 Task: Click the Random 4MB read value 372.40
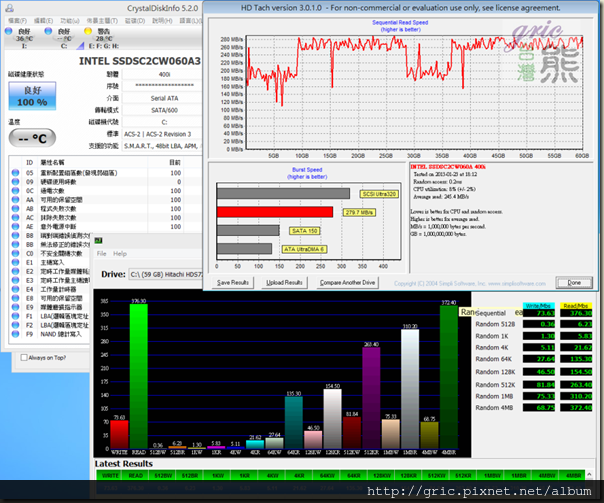pos(576,407)
